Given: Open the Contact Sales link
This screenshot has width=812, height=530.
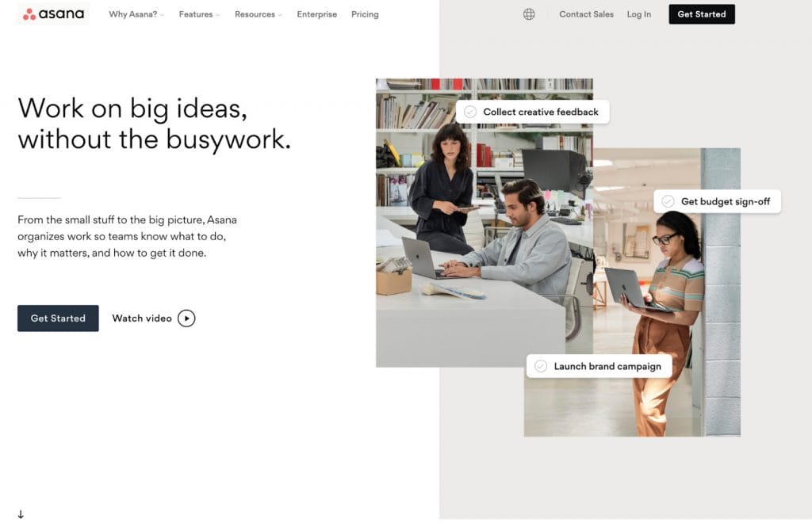Looking at the screenshot, I should pos(586,14).
